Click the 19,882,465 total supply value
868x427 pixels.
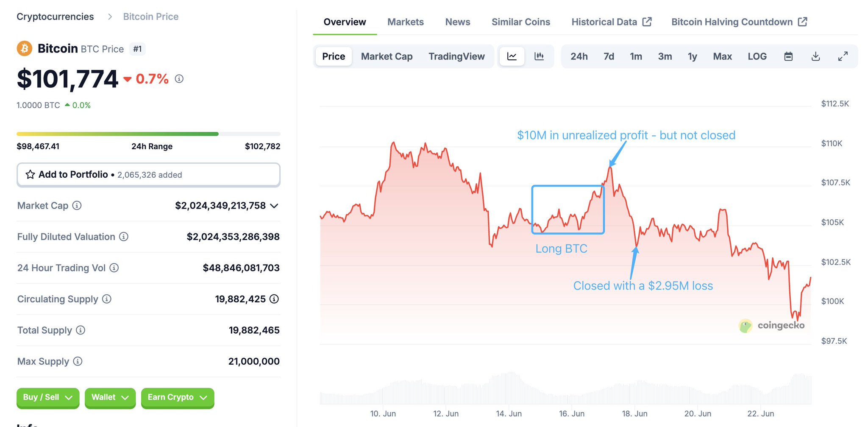click(254, 330)
